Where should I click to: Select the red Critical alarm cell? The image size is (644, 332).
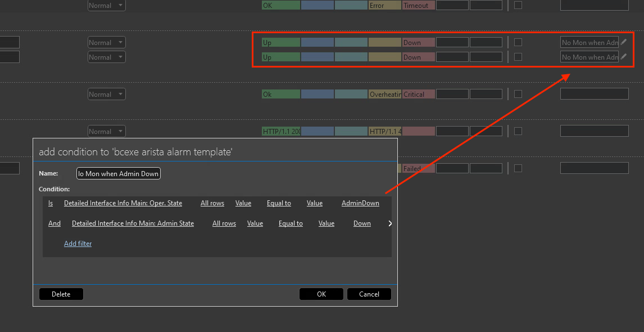(x=418, y=95)
